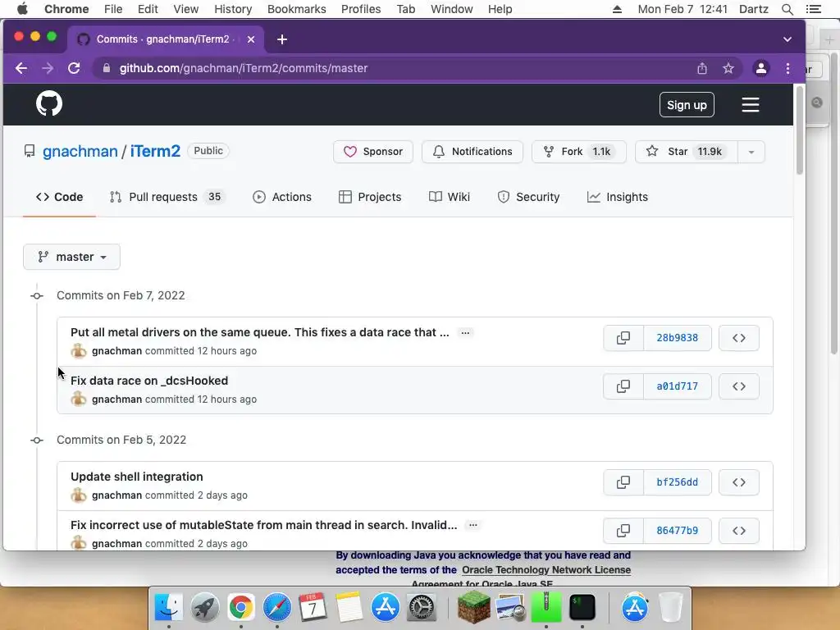Expand the Chrome tab search chevron
This screenshot has width=840, height=630.
[787, 39]
